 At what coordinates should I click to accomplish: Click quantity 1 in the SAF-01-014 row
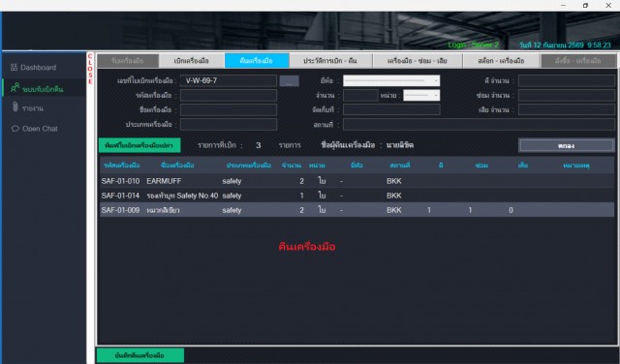tap(301, 196)
